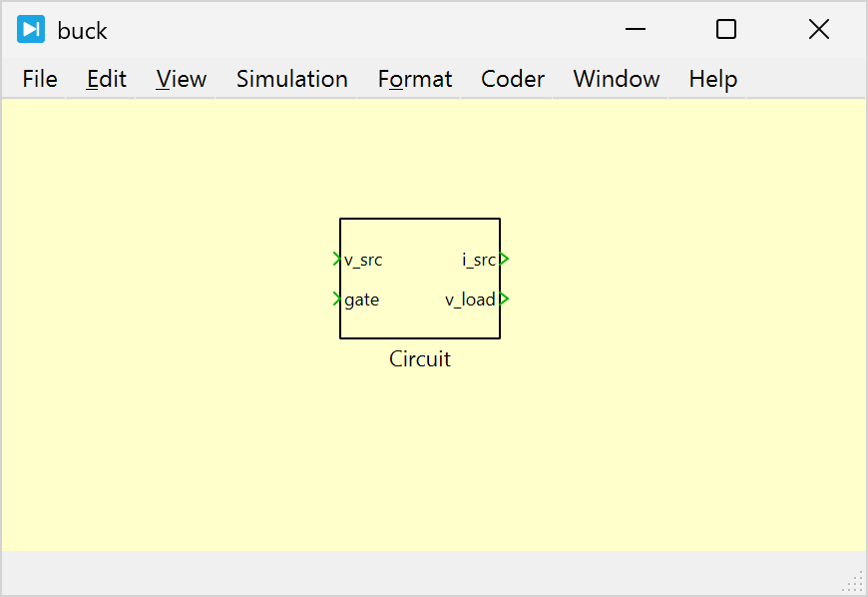868x597 pixels.
Task: Minimize the buck window
Action: 636,30
